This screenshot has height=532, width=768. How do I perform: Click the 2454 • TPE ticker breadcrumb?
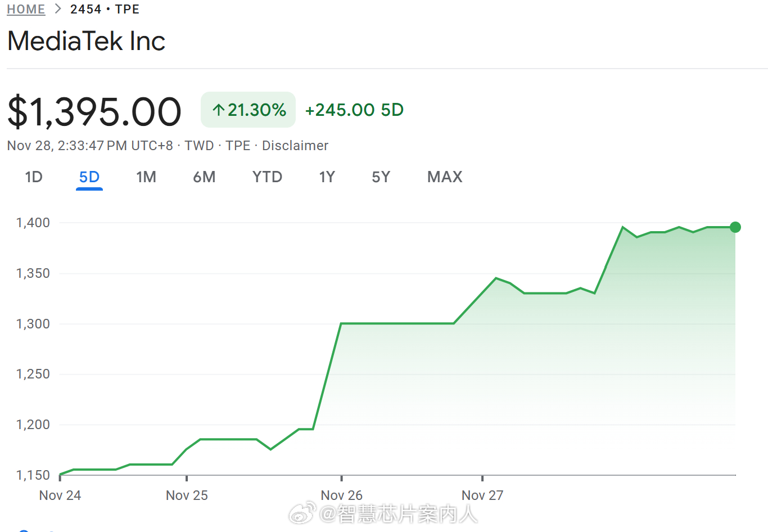[x=105, y=10]
